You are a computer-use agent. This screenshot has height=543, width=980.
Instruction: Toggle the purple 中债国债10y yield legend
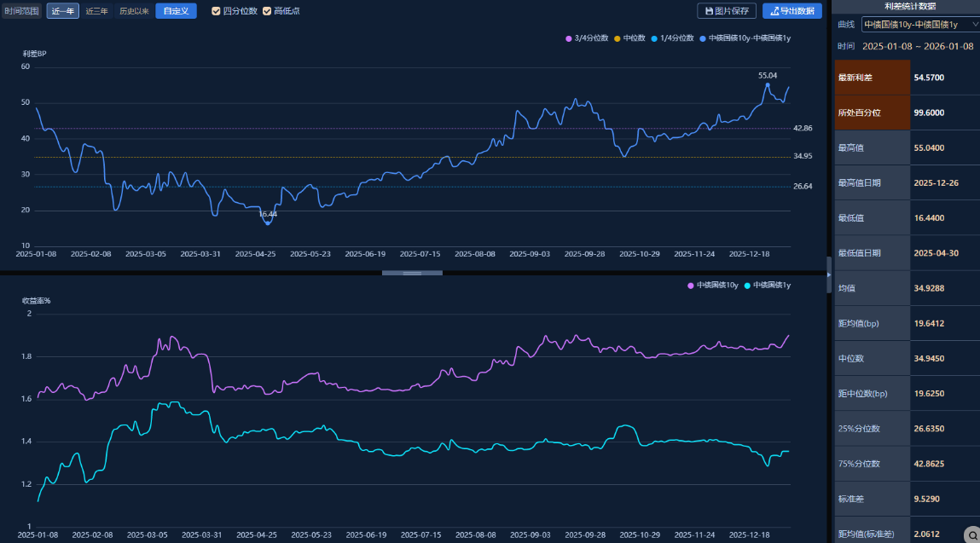(x=691, y=286)
